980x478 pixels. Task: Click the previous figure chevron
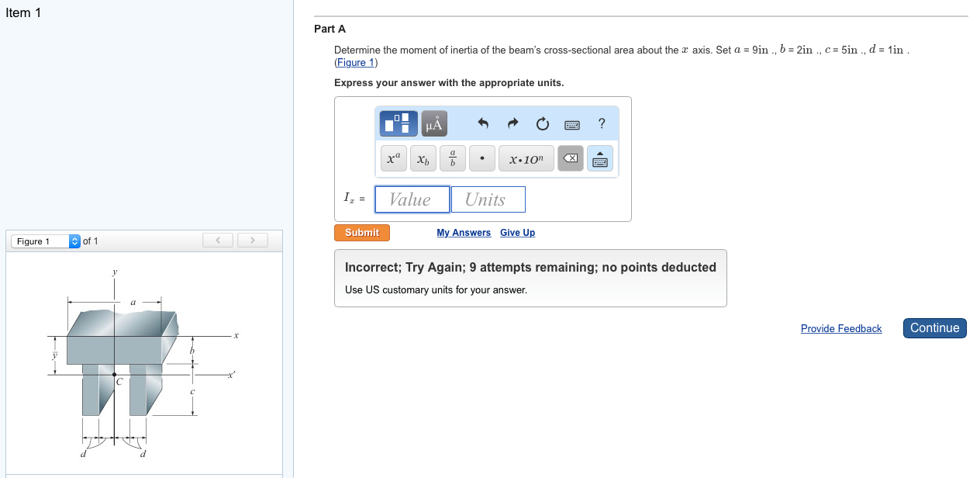217,240
